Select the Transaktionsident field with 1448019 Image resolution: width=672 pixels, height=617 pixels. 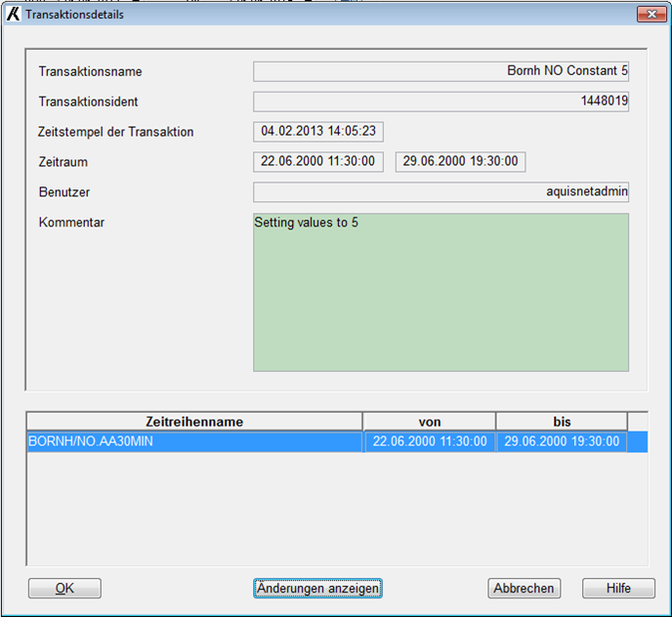click(x=441, y=102)
